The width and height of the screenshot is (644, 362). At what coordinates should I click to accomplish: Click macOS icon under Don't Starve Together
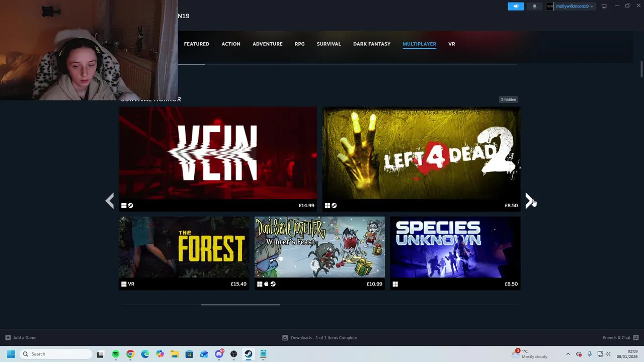click(267, 284)
